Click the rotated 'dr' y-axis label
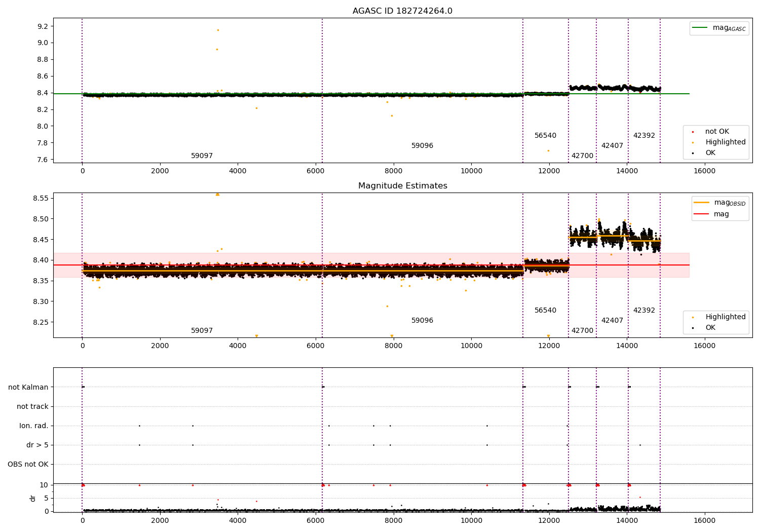760x532 pixels. [33, 498]
